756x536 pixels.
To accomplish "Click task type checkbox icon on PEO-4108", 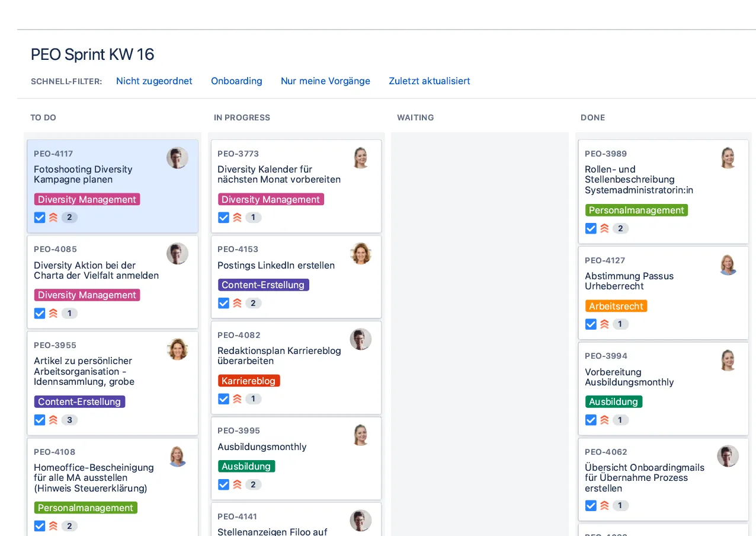I will [x=40, y=526].
